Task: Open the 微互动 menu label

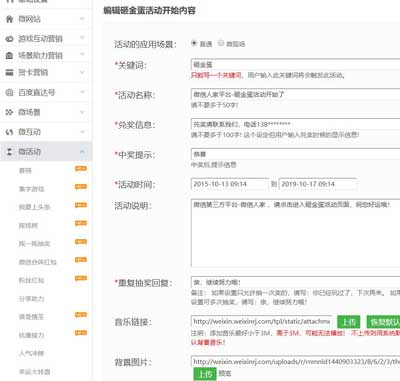Action: tap(29, 132)
